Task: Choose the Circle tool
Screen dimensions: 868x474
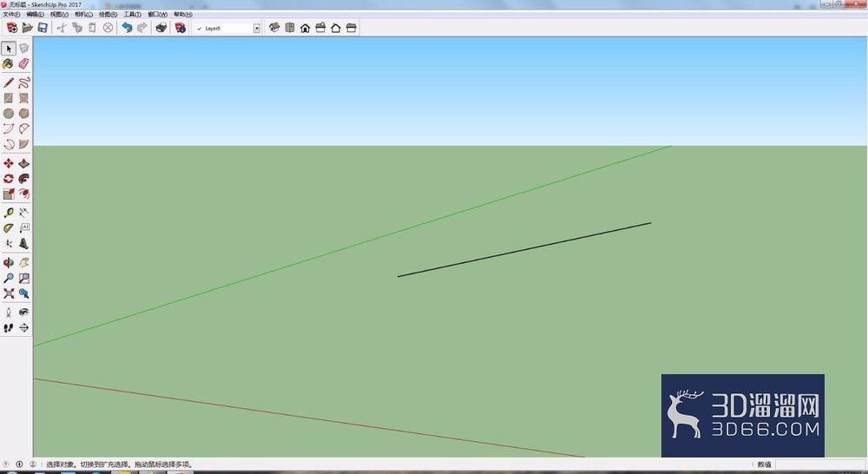Action: pos(9,114)
